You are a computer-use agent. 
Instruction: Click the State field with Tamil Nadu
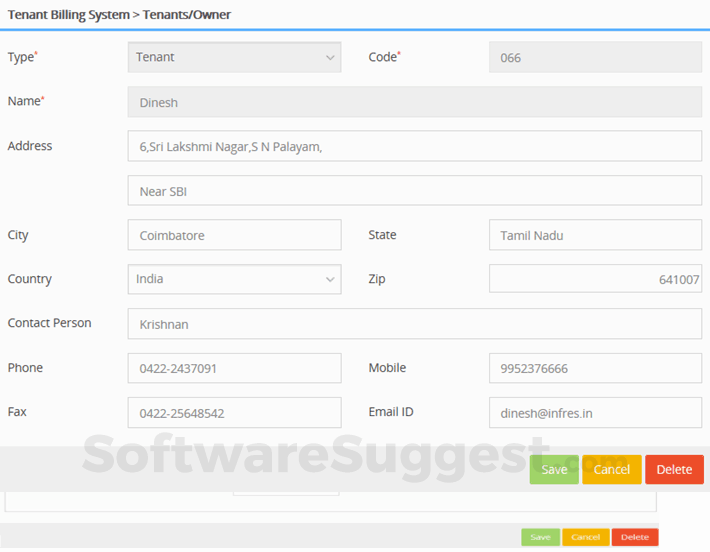click(595, 235)
